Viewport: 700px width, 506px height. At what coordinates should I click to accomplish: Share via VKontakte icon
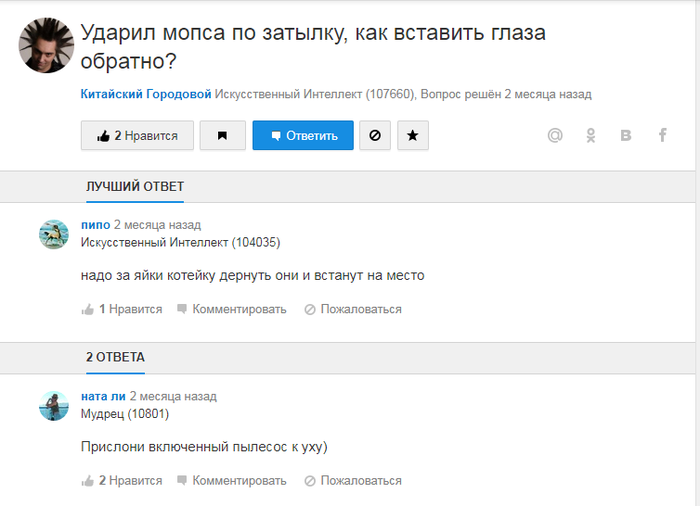(x=626, y=136)
